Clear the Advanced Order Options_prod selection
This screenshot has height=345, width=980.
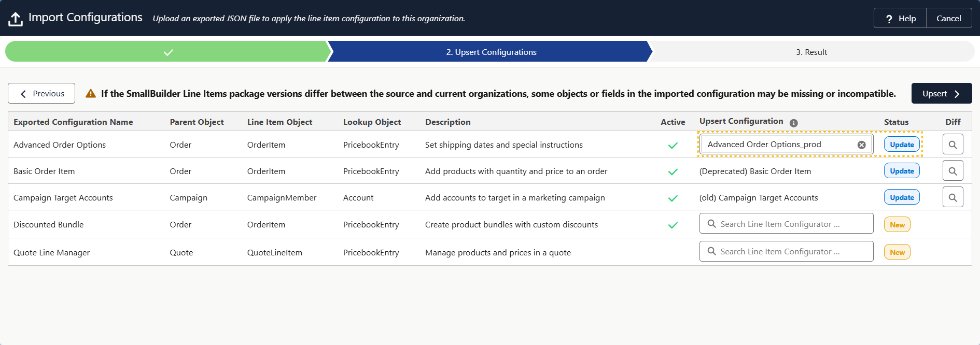pos(861,145)
